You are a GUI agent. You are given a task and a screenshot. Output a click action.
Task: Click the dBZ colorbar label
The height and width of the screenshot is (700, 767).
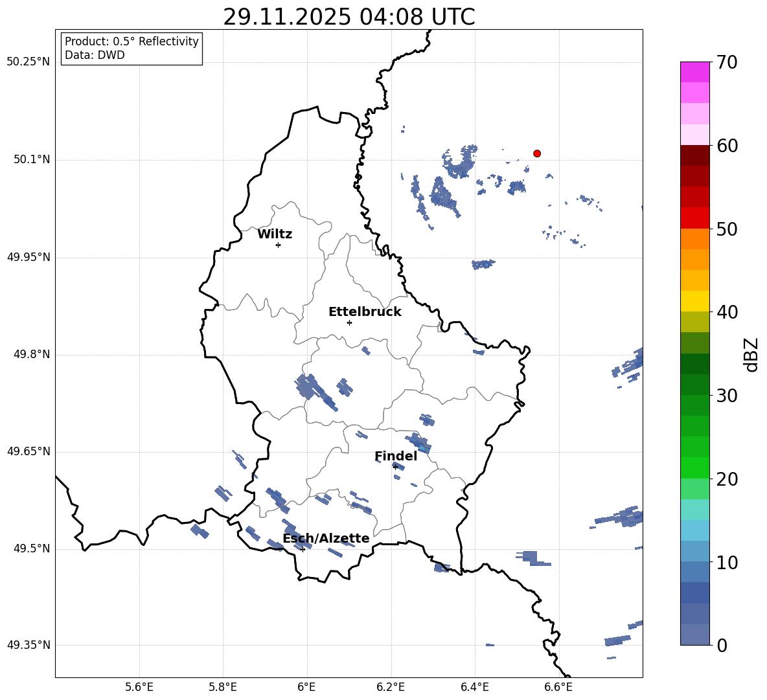pos(752,354)
